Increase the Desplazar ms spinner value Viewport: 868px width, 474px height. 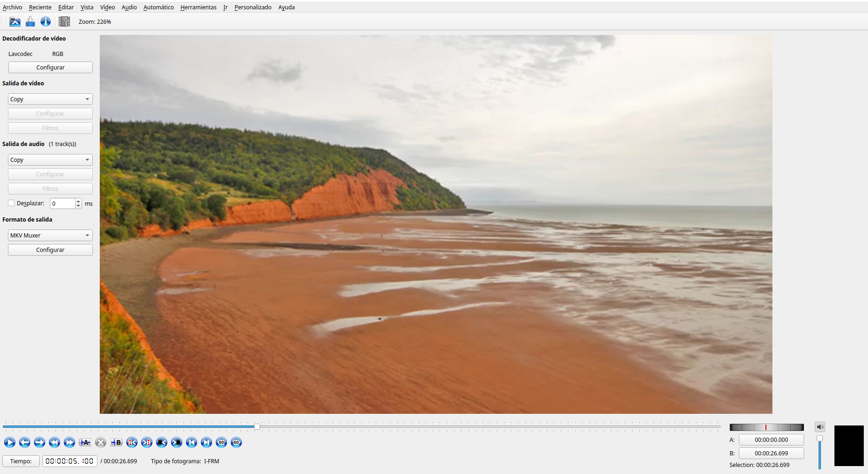click(x=78, y=201)
